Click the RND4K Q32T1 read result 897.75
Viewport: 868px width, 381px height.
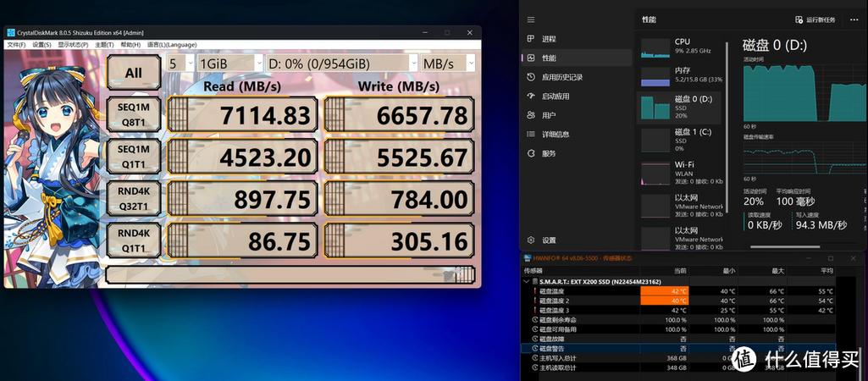coord(242,199)
